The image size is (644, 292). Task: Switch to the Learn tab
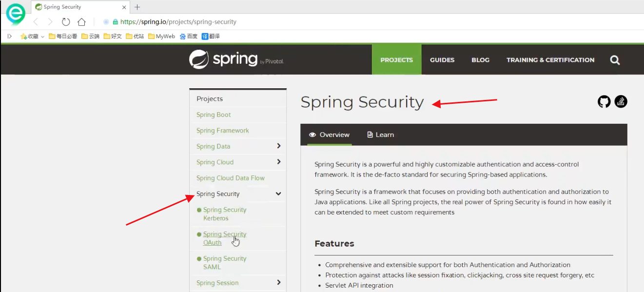pos(380,135)
